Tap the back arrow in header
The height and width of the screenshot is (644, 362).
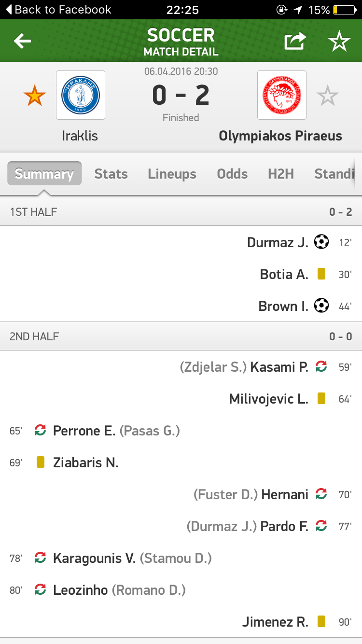coord(22,41)
